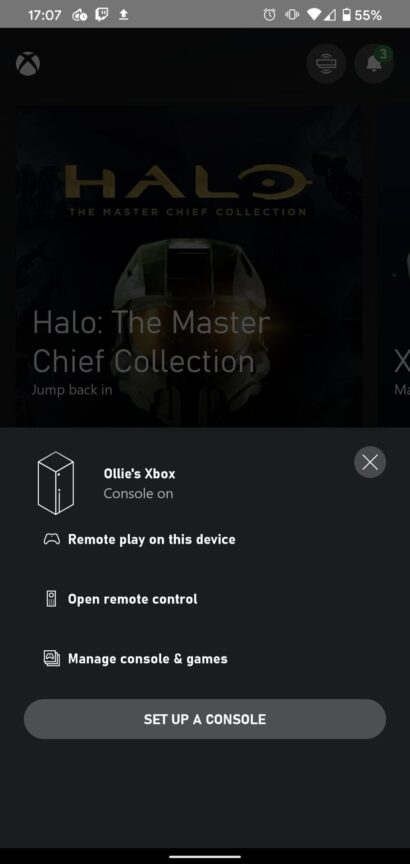
Task: Tap the Xbox logo icon
Action: pyautogui.click(x=28, y=63)
